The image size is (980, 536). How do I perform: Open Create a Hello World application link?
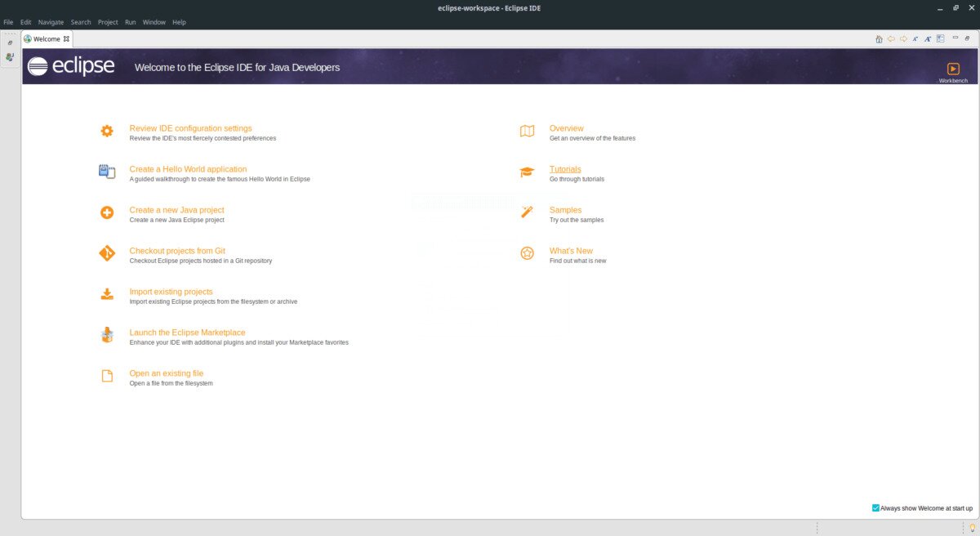[188, 169]
